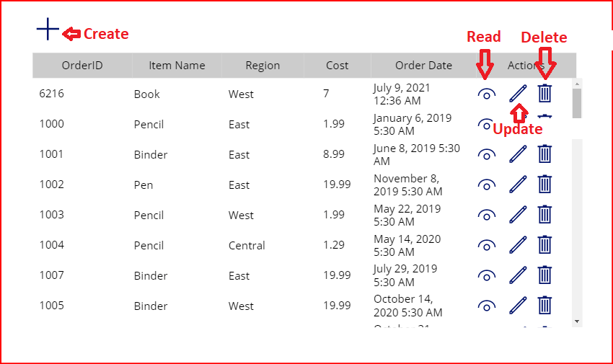Delete order 1003 with trash icon
This screenshot has width=613, height=364.
(545, 214)
